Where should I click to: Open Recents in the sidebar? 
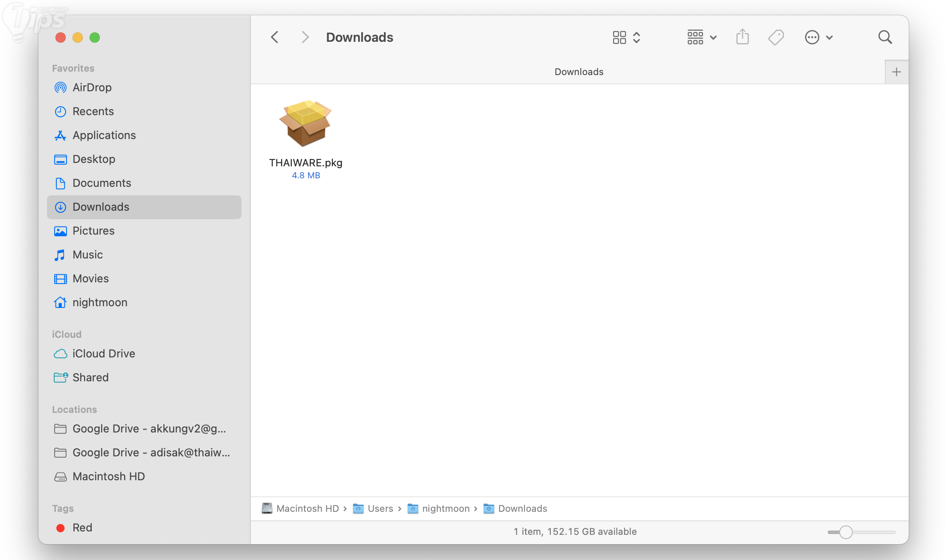pyautogui.click(x=93, y=111)
